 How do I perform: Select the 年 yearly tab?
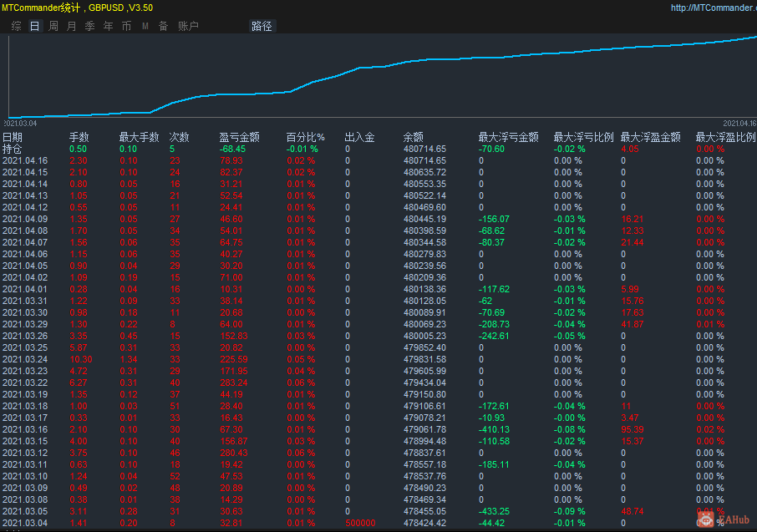108,26
